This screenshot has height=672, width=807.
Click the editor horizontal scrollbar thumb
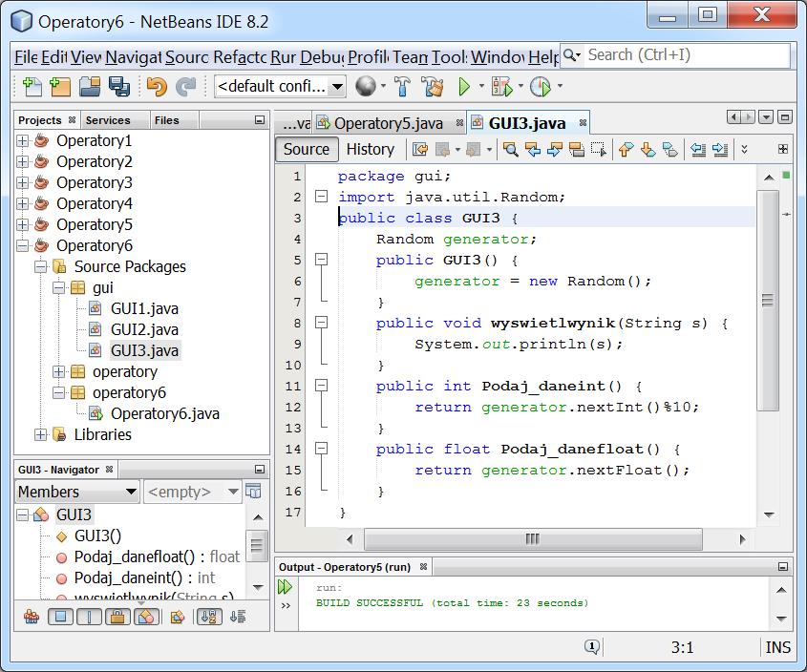pos(533,539)
